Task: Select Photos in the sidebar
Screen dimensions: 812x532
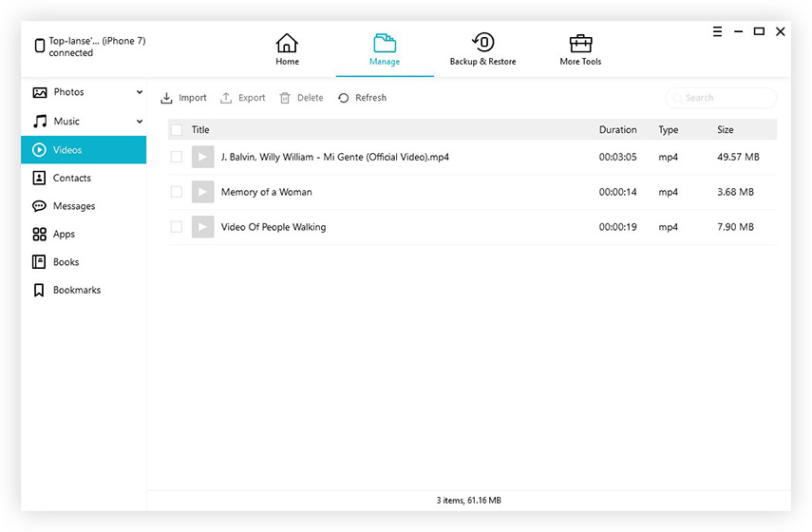Action: click(x=84, y=92)
